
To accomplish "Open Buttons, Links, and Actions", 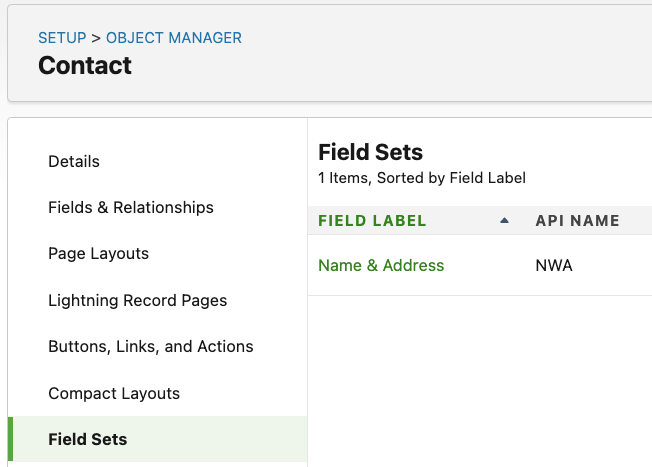I will coord(150,346).
